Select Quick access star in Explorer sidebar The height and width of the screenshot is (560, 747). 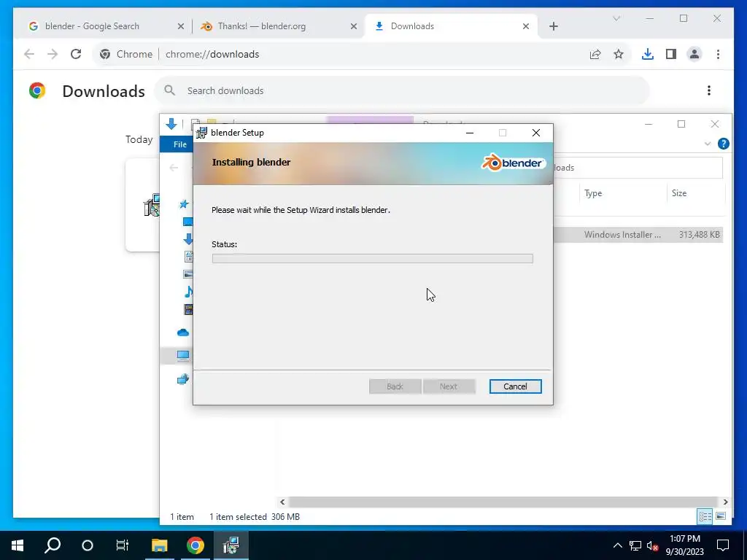pyautogui.click(x=183, y=204)
